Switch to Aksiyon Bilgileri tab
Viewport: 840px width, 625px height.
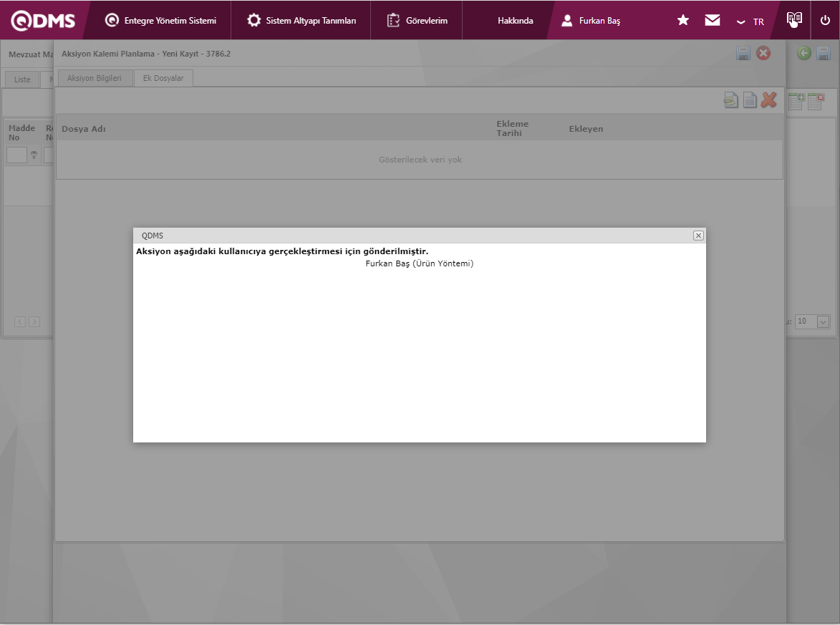(x=95, y=78)
